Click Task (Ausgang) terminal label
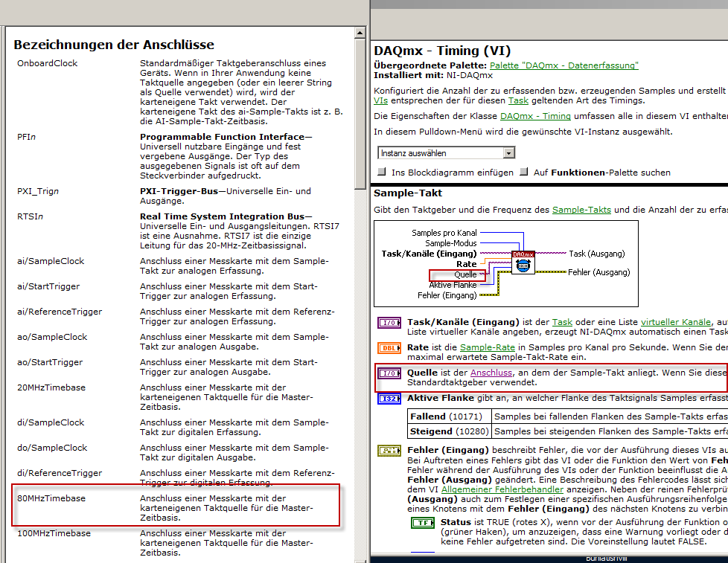The height and width of the screenshot is (563, 728). point(596,254)
